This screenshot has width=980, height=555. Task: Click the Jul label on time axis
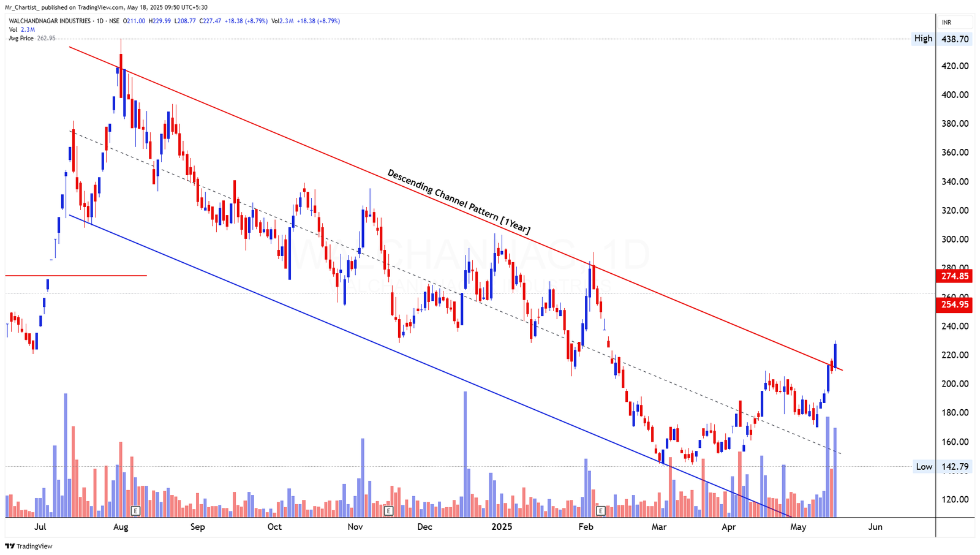coord(40,527)
